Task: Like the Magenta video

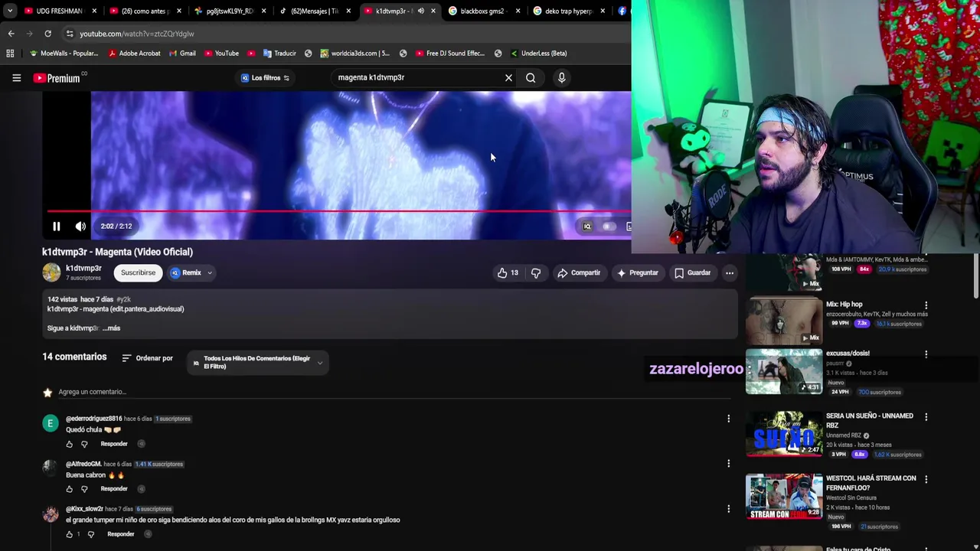Action: 508,272
